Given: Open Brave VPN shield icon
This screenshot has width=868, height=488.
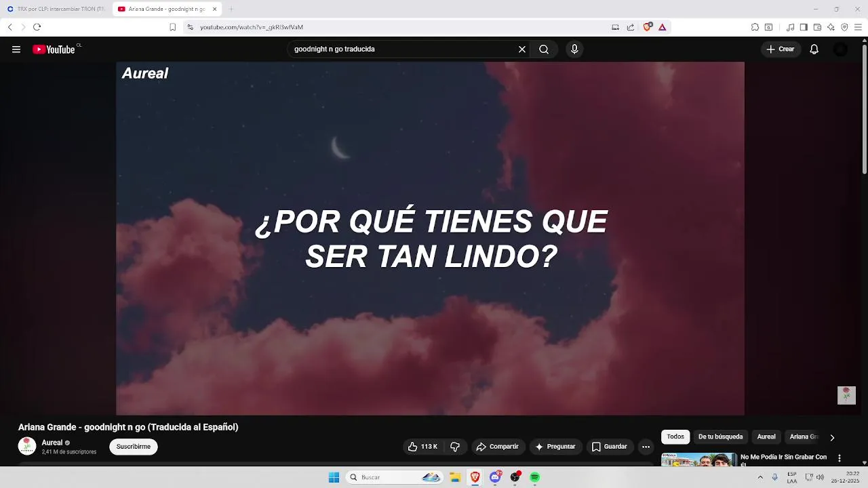Looking at the screenshot, I should [x=844, y=27].
